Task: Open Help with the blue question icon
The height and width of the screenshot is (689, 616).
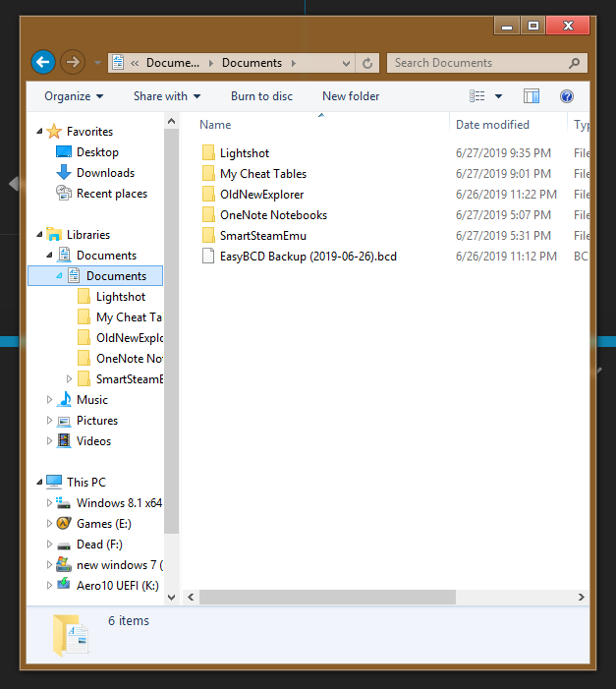Action: click(566, 95)
